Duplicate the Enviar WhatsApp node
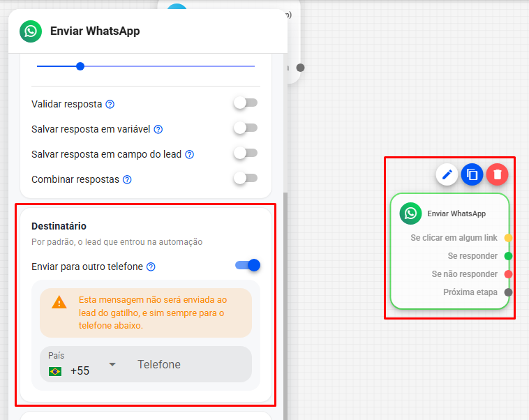This screenshot has width=529, height=420. 472,174
